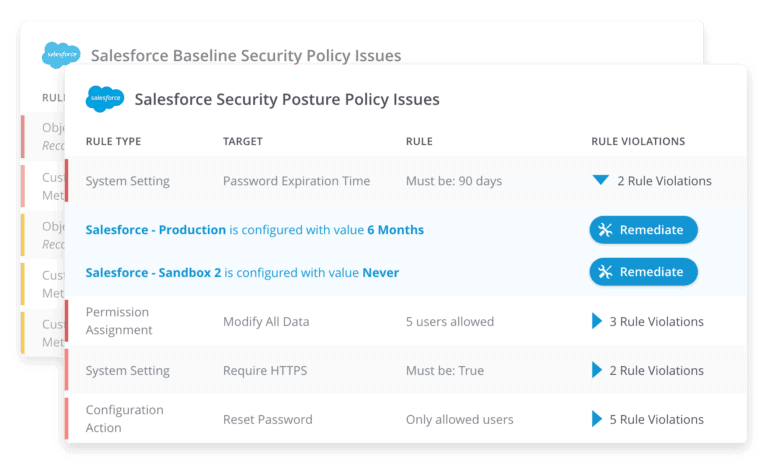768x464 pixels.
Task: Click '5 users allowed' rule cell
Action: point(450,321)
